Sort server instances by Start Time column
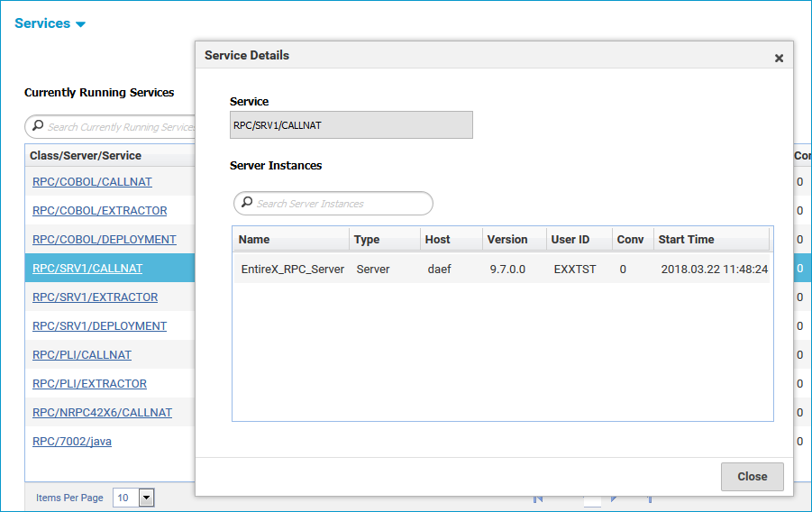The image size is (812, 512). pyautogui.click(x=712, y=240)
